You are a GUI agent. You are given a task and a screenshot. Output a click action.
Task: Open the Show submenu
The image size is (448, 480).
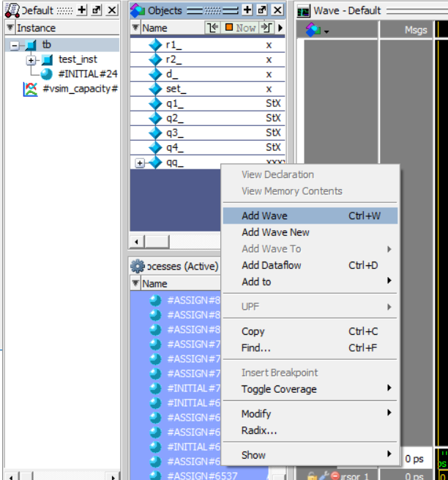(x=310, y=455)
